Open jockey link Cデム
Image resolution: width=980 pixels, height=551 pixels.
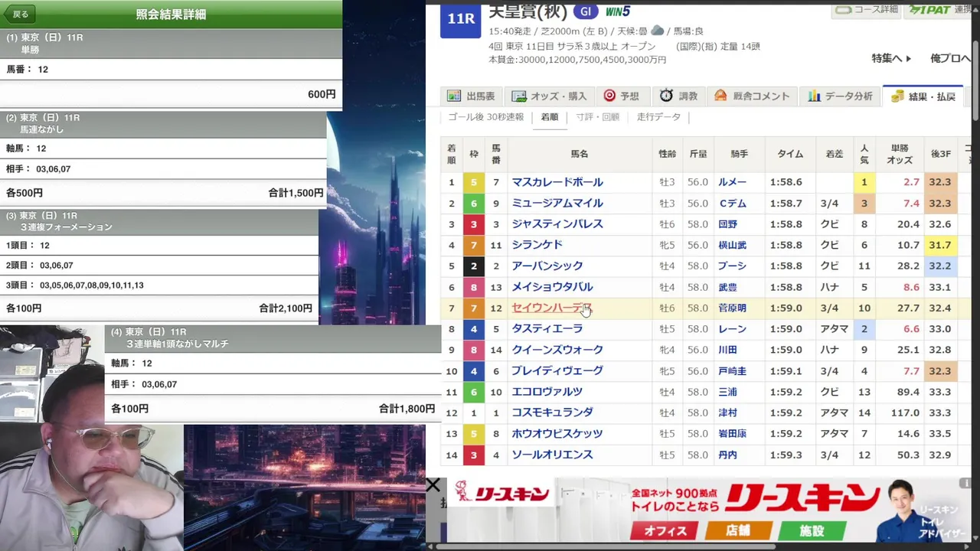point(732,203)
